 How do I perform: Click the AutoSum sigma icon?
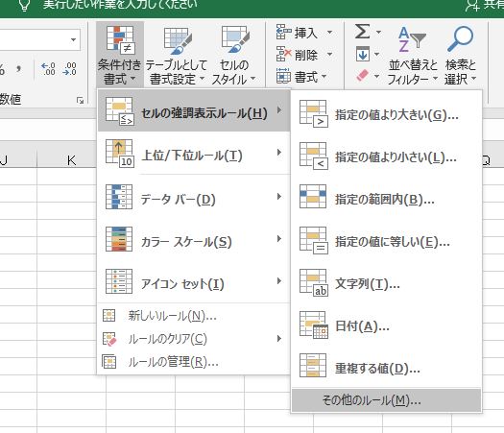coord(362,32)
